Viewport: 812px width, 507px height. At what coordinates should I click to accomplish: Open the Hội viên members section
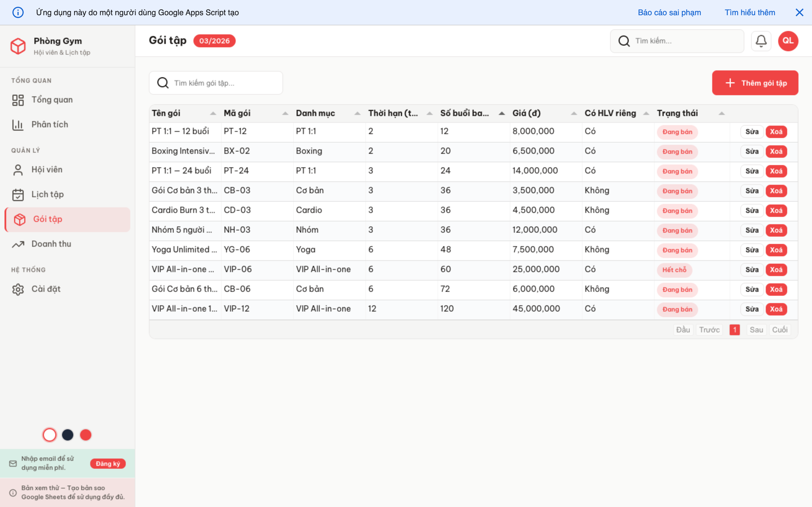pos(18,169)
